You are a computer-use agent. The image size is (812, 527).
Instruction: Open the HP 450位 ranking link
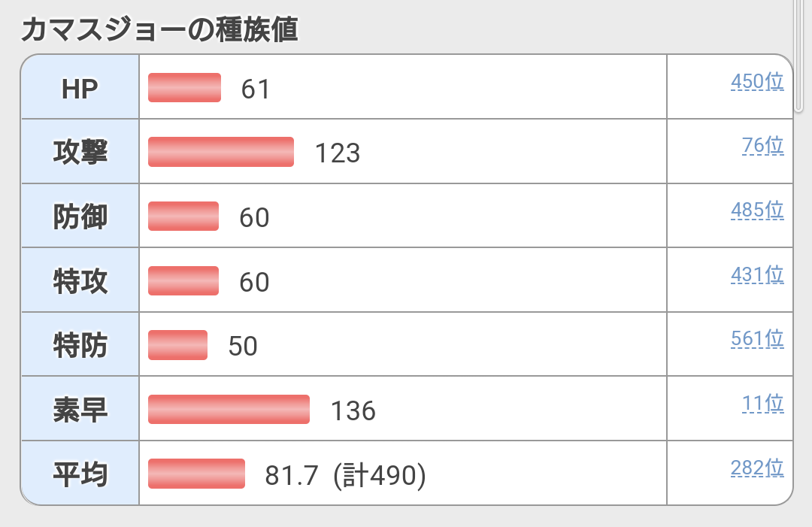[756, 82]
